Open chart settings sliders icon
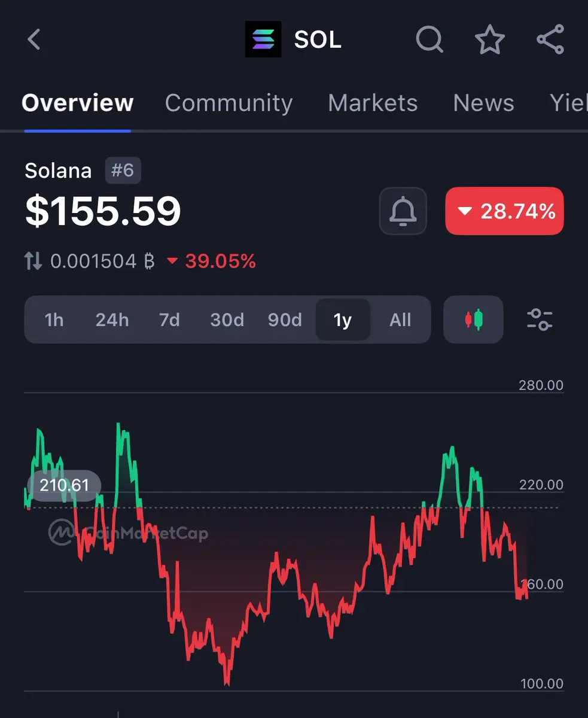The image size is (588, 718). (x=540, y=320)
